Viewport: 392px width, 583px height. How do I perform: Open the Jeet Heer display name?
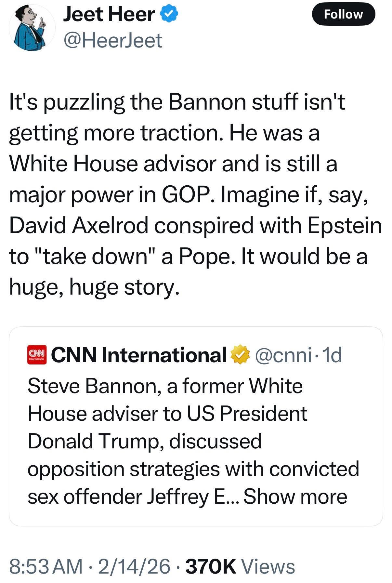(109, 14)
